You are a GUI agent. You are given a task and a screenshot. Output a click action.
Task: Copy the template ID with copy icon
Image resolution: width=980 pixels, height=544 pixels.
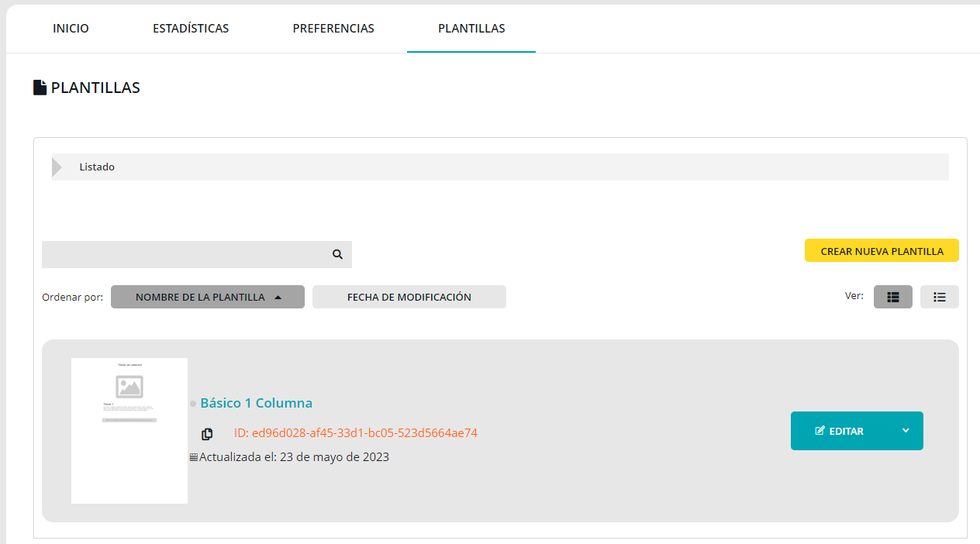207,434
